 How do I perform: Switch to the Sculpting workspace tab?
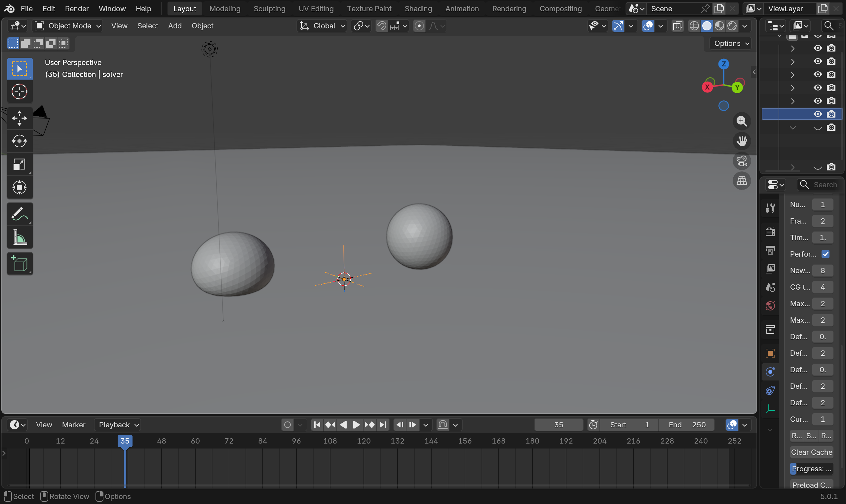click(x=269, y=9)
